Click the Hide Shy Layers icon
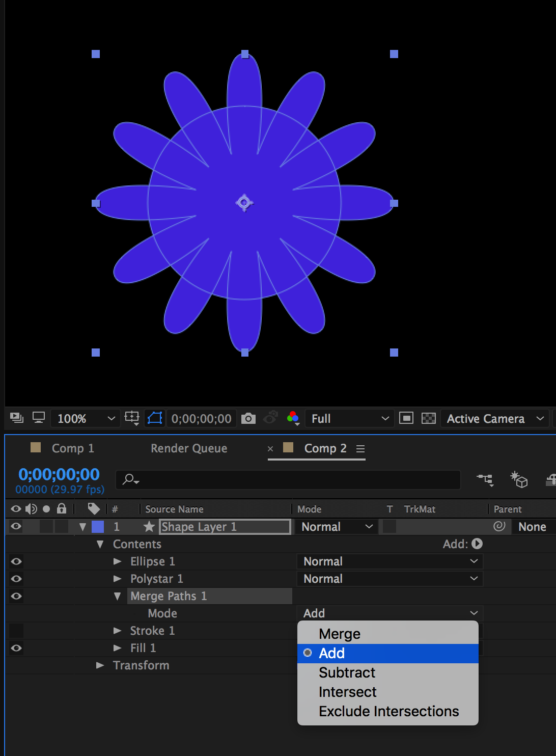The width and height of the screenshot is (556, 756). tap(550, 479)
